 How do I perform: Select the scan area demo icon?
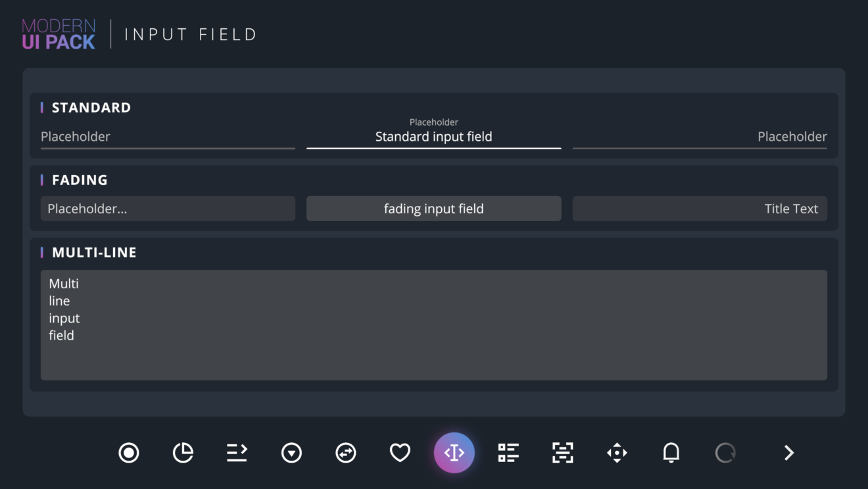click(562, 453)
